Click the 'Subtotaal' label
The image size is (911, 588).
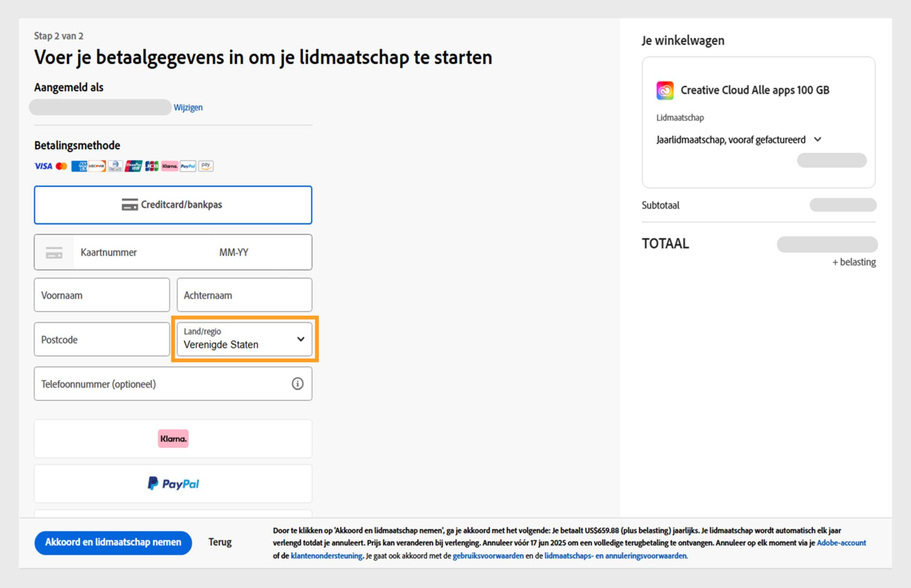coord(660,205)
